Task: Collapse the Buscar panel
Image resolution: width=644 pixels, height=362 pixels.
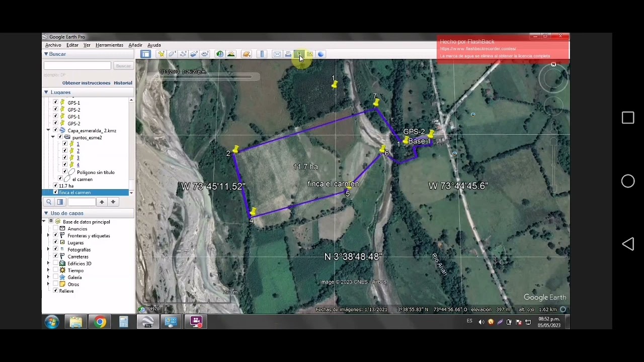Action: pos(46,54)
